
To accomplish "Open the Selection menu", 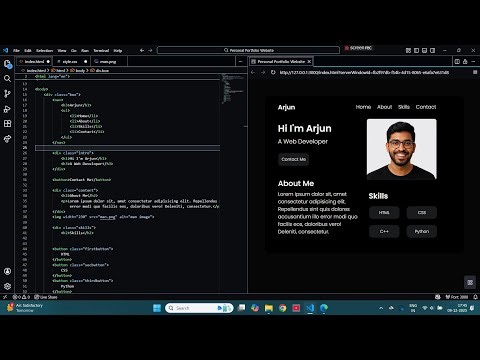I will (x=45, y=51).
